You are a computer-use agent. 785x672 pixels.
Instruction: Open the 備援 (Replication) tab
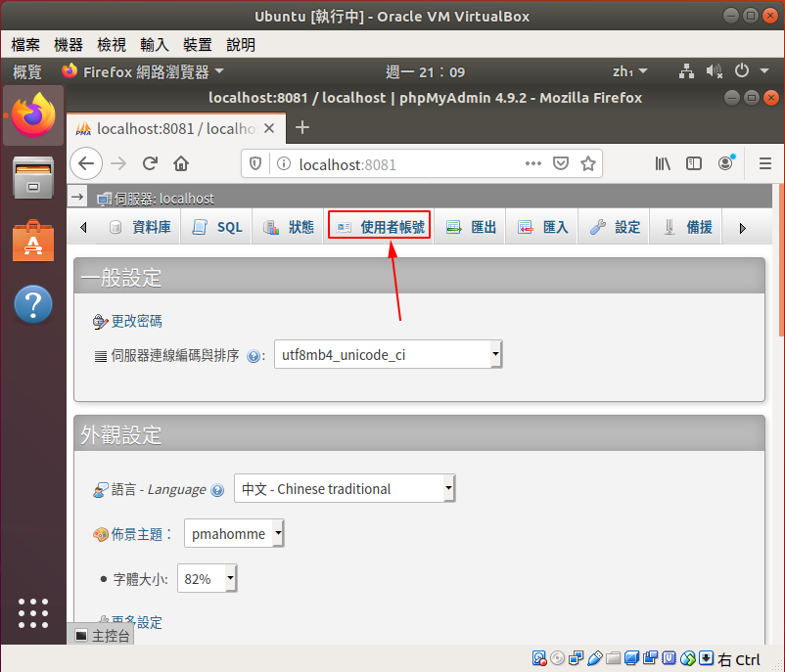pos(686,227)
